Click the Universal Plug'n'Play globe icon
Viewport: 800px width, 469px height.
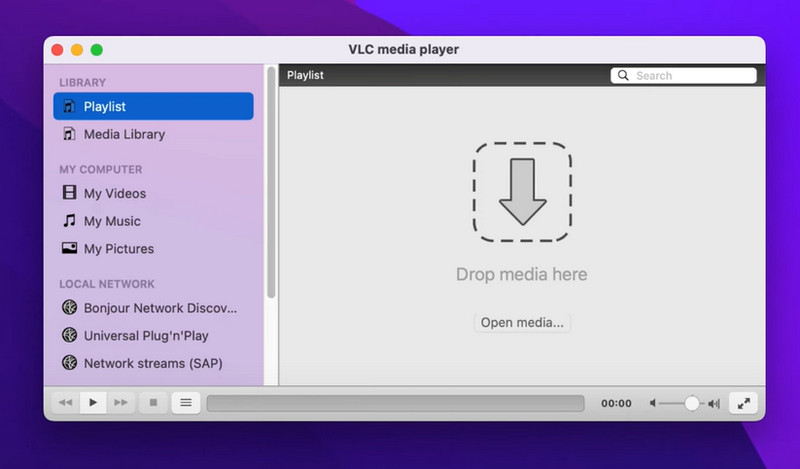pos(69,335)
